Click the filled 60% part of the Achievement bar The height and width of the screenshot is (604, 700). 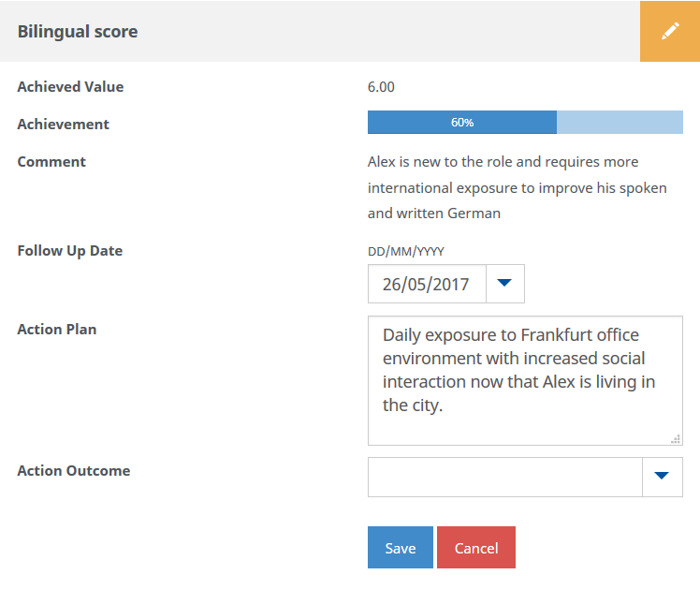click(461, 123)
